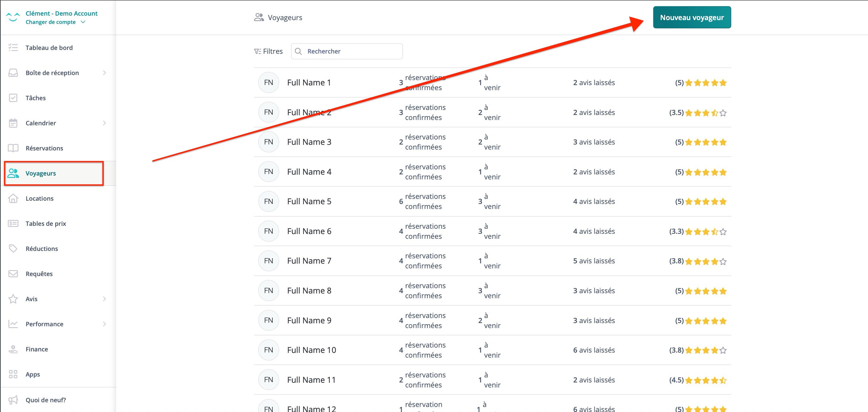This screenshot has height=412, width=868.
Task: Click the Réductions tag icon
Action: 13,249
